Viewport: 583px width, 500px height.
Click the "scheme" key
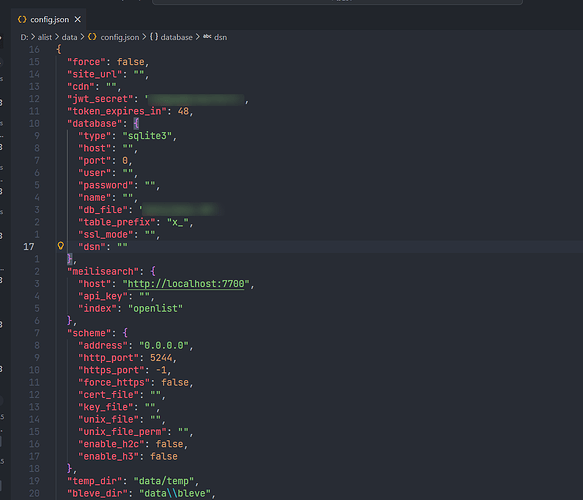89,333
